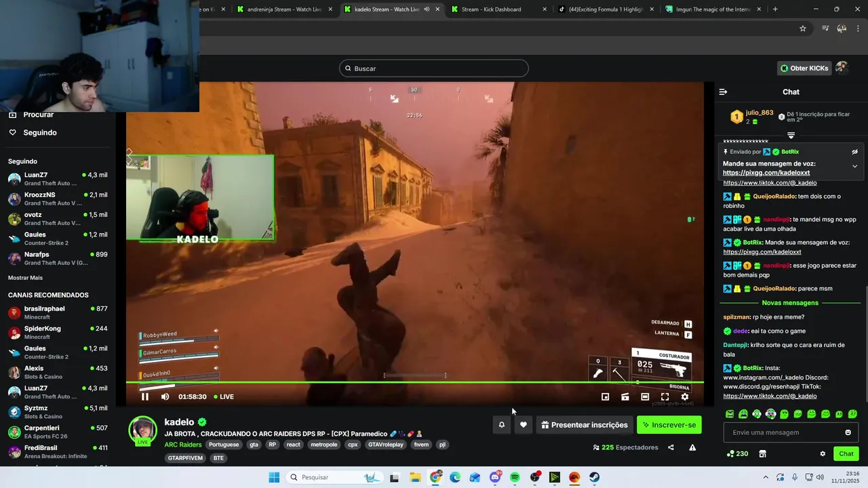Open ovotz followed channel
The image size is (868, 488).
58,218
